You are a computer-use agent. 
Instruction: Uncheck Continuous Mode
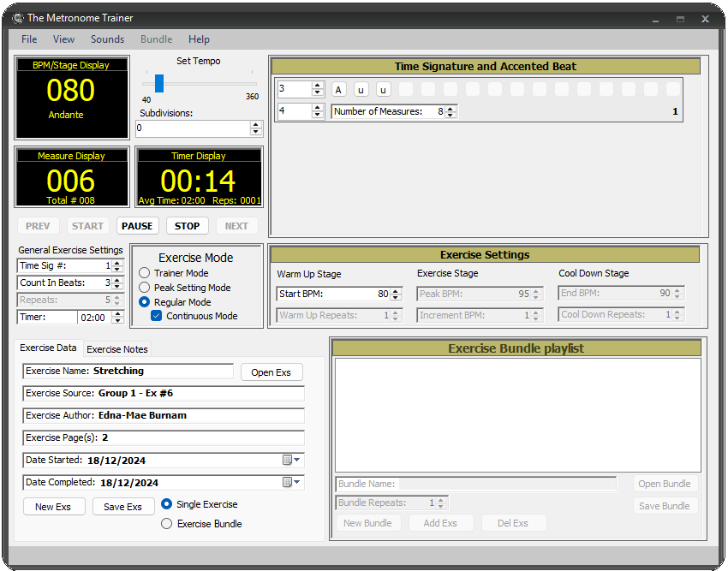(156, 315)
